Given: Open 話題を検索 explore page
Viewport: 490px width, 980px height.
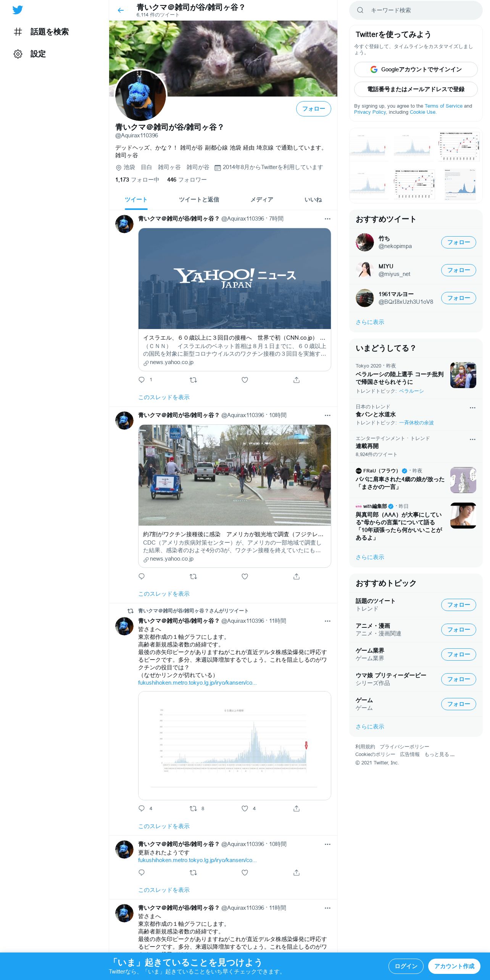Looking at the screenshot, I should coord(41,32).
